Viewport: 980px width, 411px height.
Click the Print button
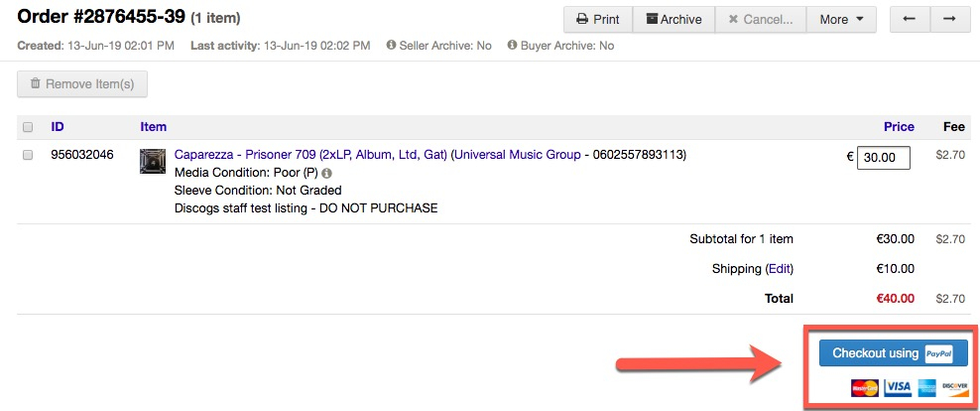tap(598, 19)
